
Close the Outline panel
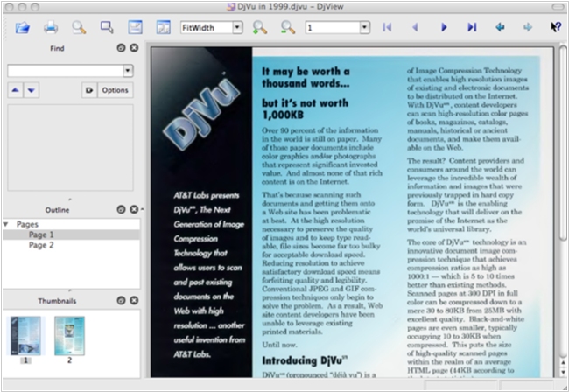(x=134, y=210)
